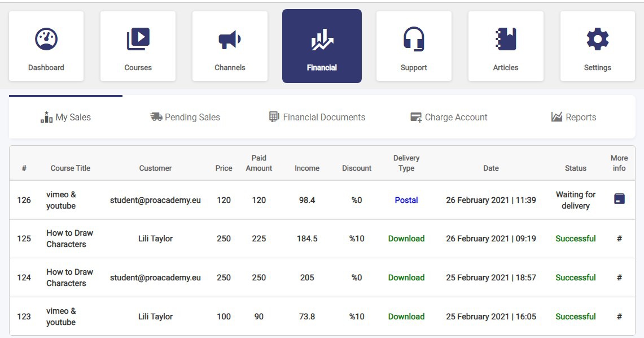This screenshot has height=338, width=644.
Task: Click the Financial chart icon
Action: point(322,40)
